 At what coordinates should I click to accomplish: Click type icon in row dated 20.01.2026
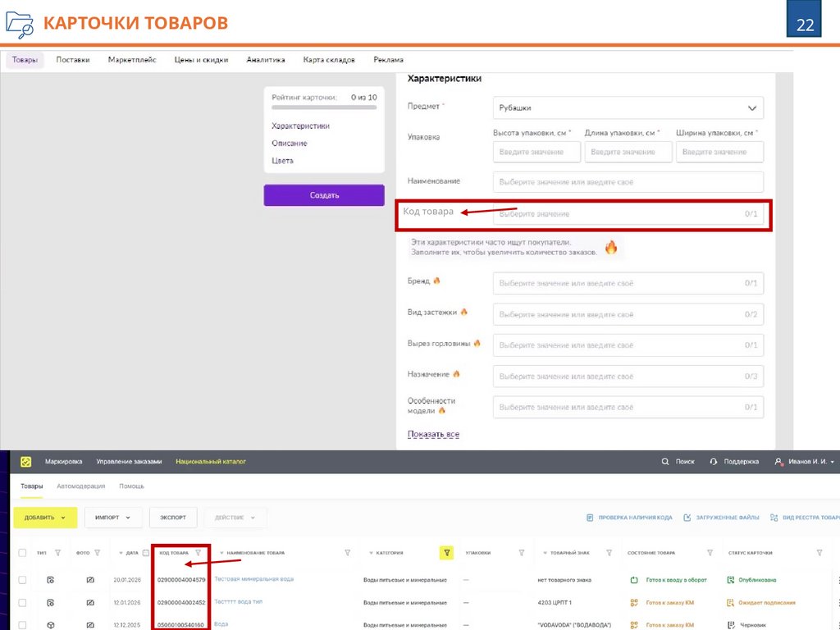pos(50,580)
